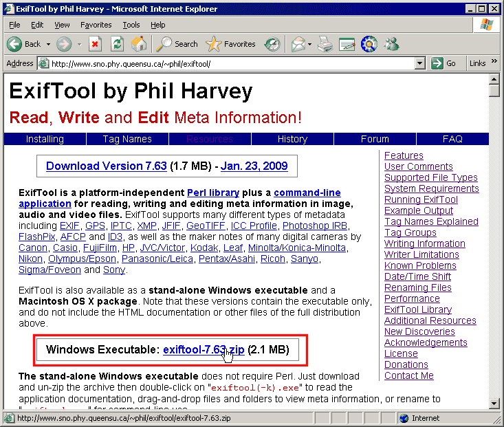
Task: Open the History clock icon
Action: coord(272,44)
